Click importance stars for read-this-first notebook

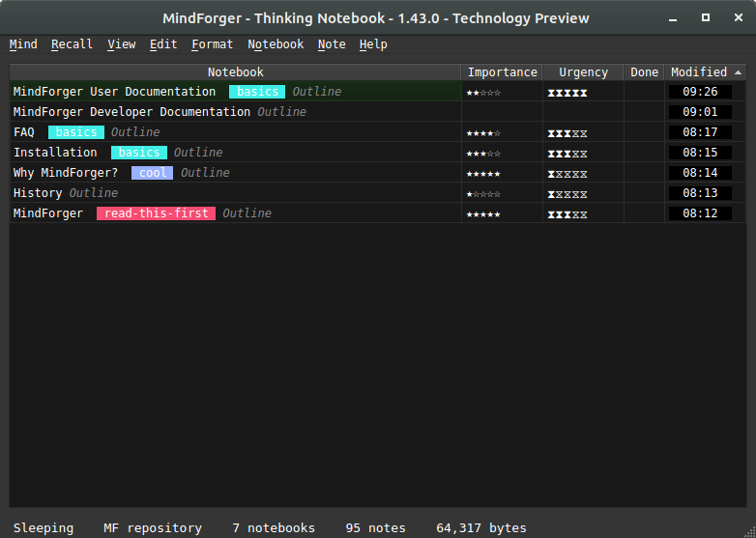click(x=483, y=213)
